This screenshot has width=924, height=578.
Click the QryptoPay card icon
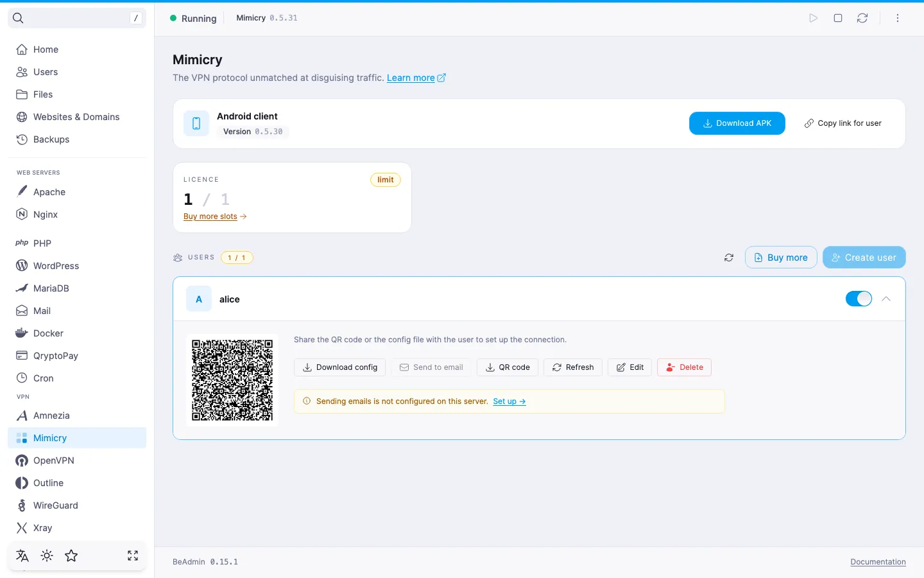22,356
